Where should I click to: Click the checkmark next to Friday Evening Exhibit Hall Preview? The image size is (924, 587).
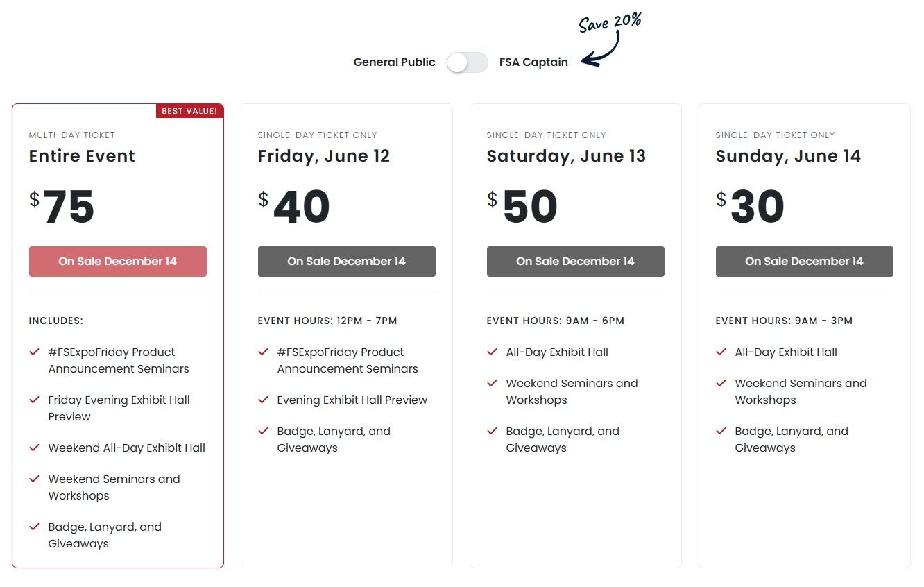pyautogui.click(x=35, y=400)
